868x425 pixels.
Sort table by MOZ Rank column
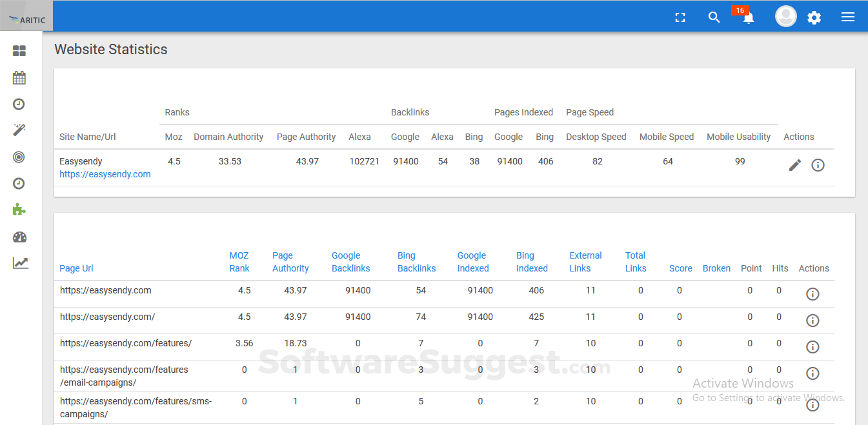tap(239, 262)
